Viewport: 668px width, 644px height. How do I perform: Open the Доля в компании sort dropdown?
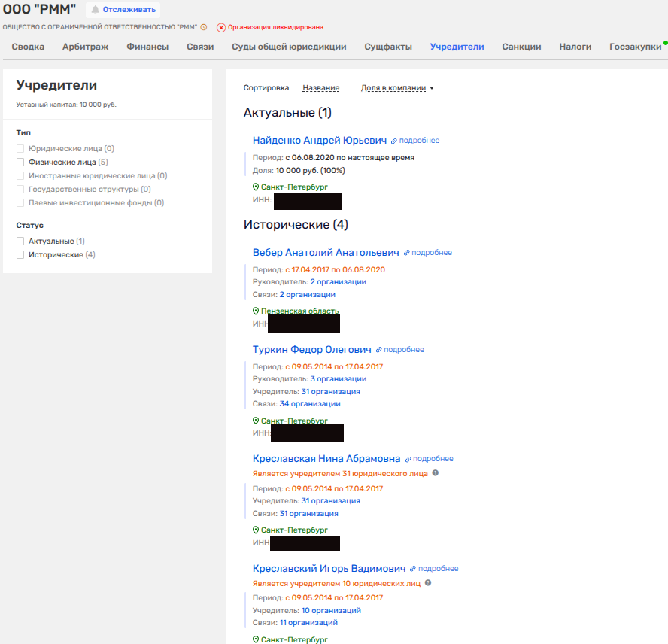pos(397,88)
